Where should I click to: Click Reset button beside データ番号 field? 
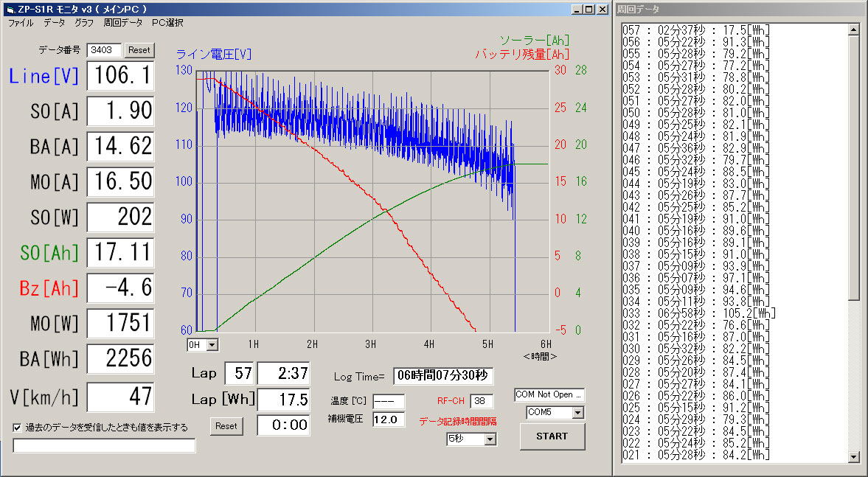139,50
